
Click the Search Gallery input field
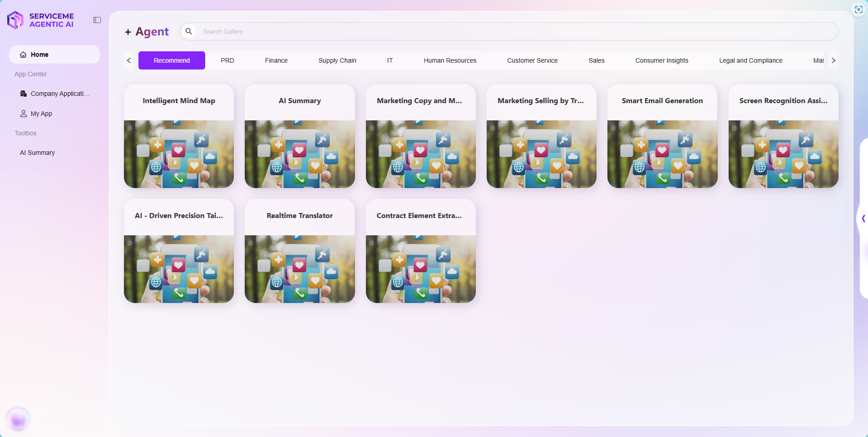coord(509,31)
